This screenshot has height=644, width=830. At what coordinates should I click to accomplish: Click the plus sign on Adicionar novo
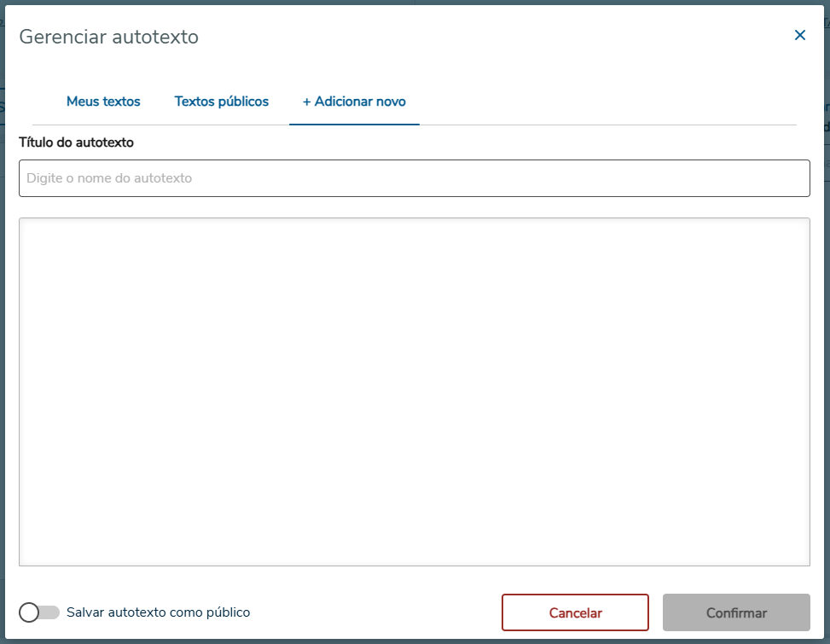tap(307, 102)
